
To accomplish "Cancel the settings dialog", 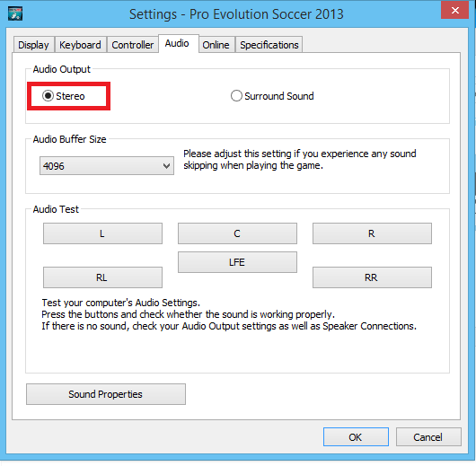I will point(428,437).
